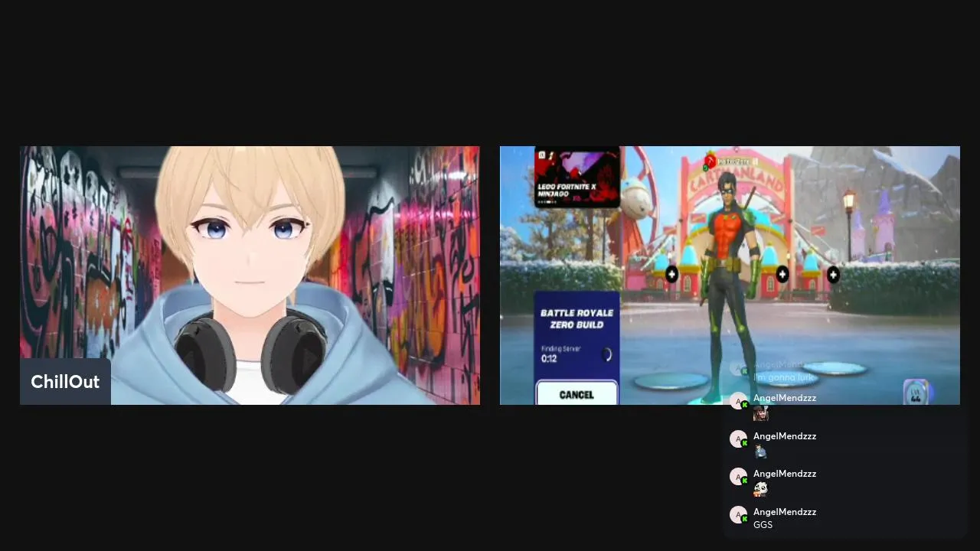Image resolution: width=980 pixels, height=551 pixels.
Task: Click avatar beside the blue-suit emote message
Action: pos(738,439)
